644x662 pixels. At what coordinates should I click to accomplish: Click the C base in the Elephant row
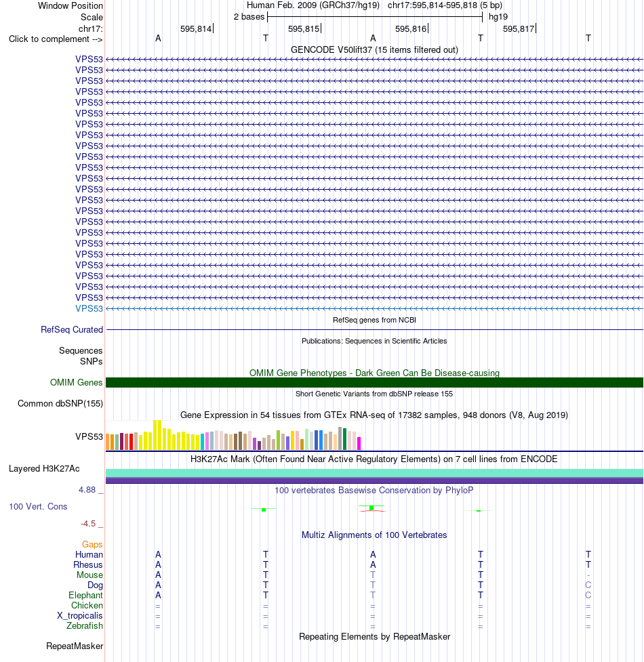pos(588,596)
